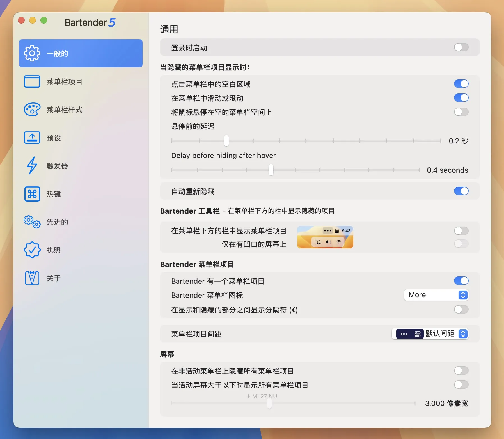Click the 0.2 秒 delay value
Image resolution: width=504 pixels, height=439 pixels.
pyautogui.click(x=458, y=141)
